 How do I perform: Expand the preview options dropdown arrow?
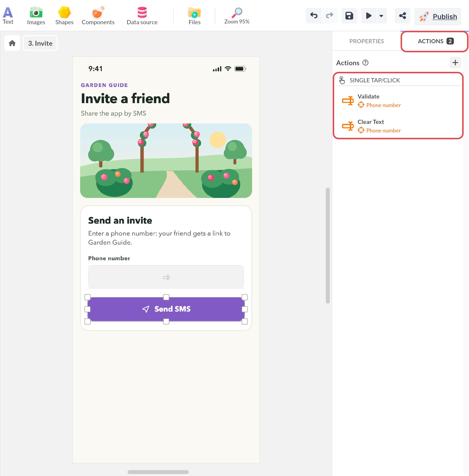pos(381,16)
